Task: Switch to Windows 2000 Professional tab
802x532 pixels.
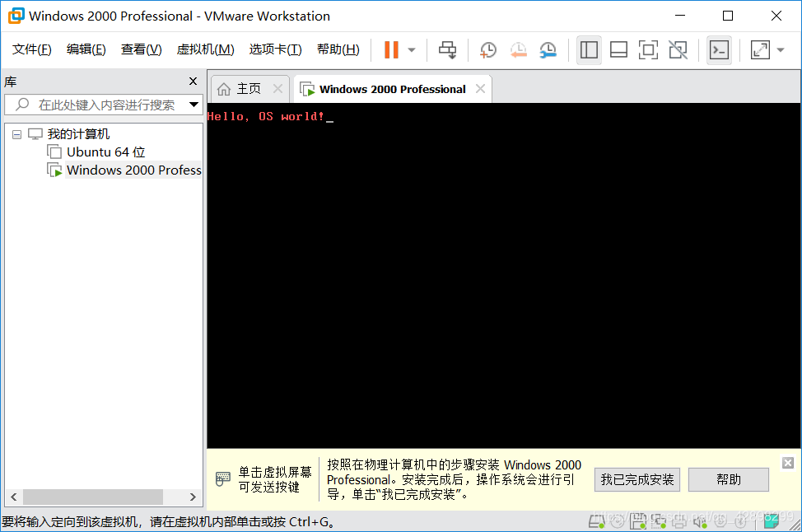Action: [x=392, y=89]
